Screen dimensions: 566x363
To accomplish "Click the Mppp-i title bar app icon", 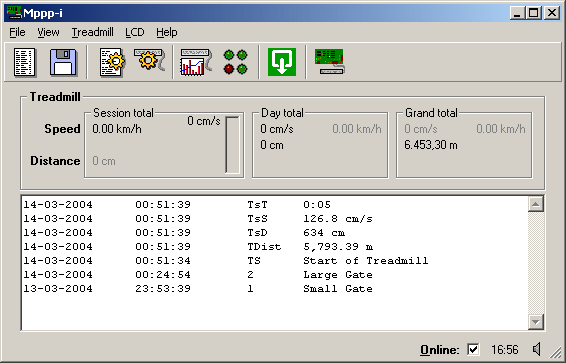I will (14, 13).
